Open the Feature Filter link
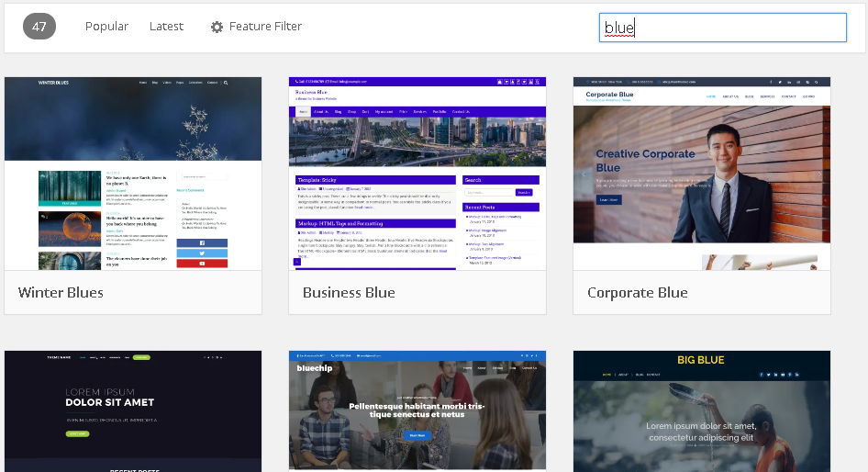This screenshot has height=472, width=868. click(x=265, y=26)
